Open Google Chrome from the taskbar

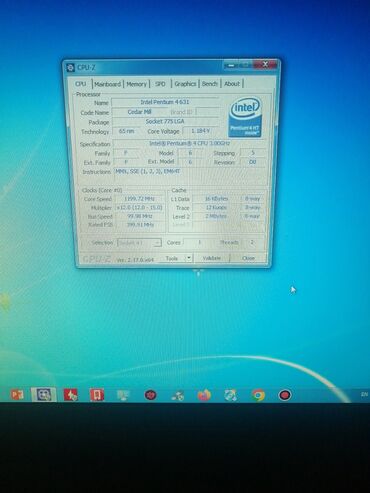click(x=258, y=395)
